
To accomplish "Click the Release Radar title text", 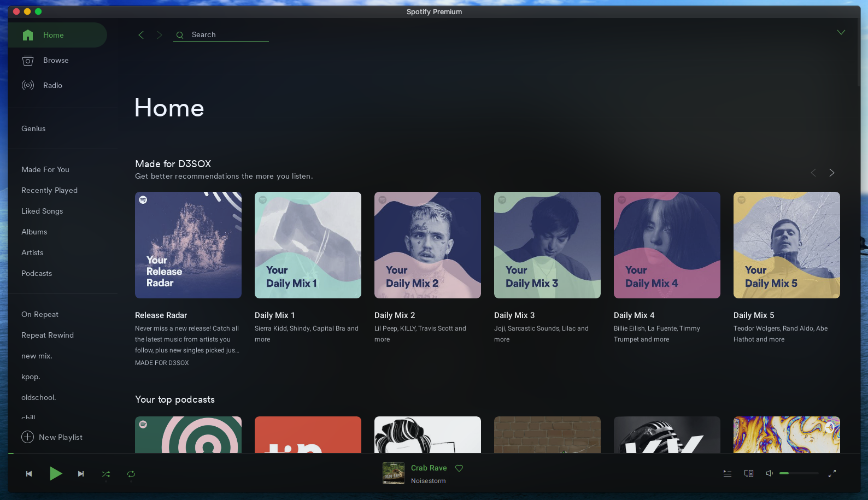I will point(161,315).
